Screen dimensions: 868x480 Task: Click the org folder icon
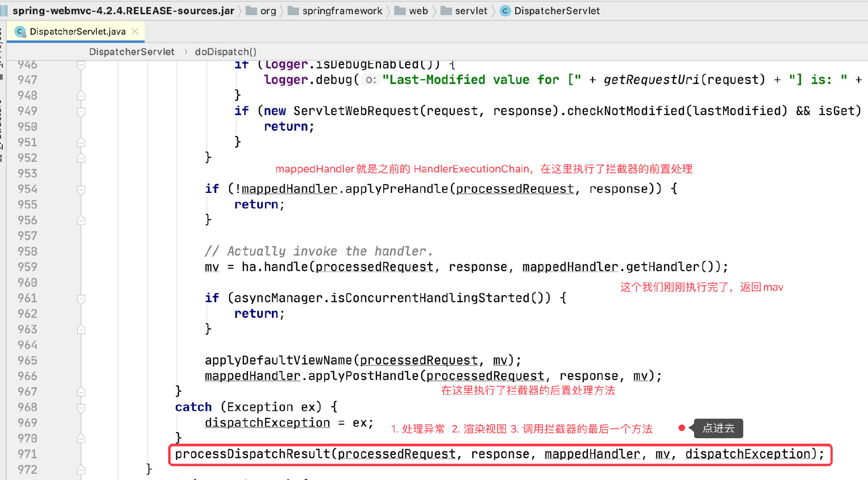(x=251, y=11)
